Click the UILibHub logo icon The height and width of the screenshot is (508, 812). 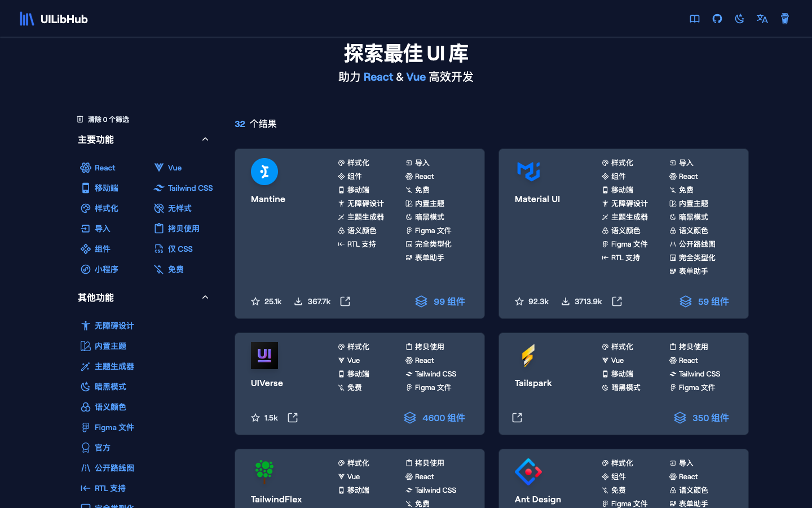click(27, 18)
